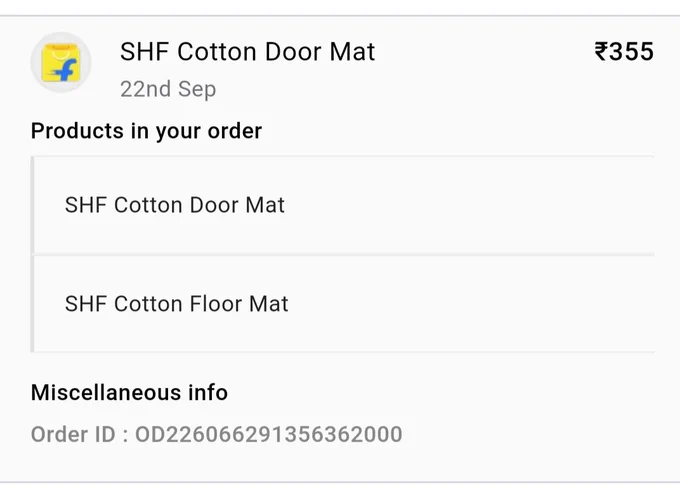Viewport: 680px width, 488px height.
Task: Click the 'Order ID :' label
Action: (x=79, y=434)
